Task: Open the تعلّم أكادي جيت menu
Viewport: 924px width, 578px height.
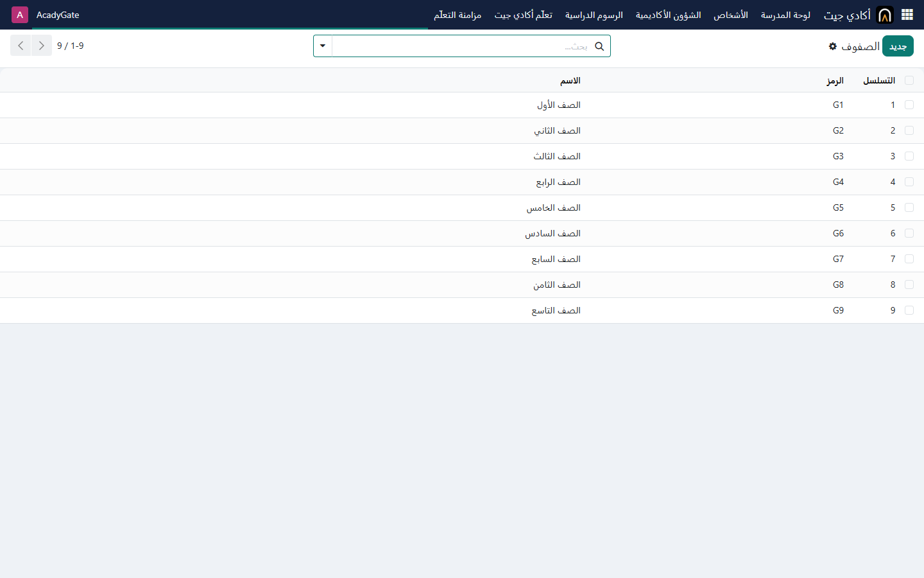Action: tap(523, 15)
